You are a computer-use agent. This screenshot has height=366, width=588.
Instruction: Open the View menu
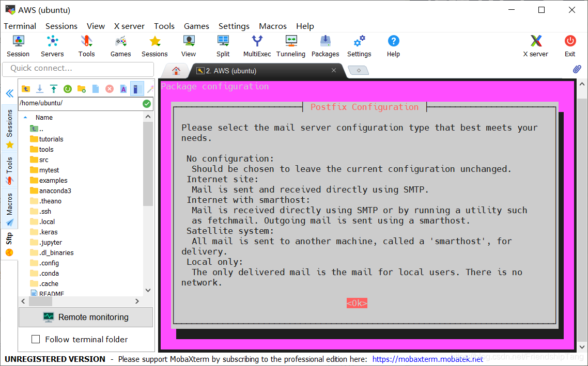pos(96,26)
